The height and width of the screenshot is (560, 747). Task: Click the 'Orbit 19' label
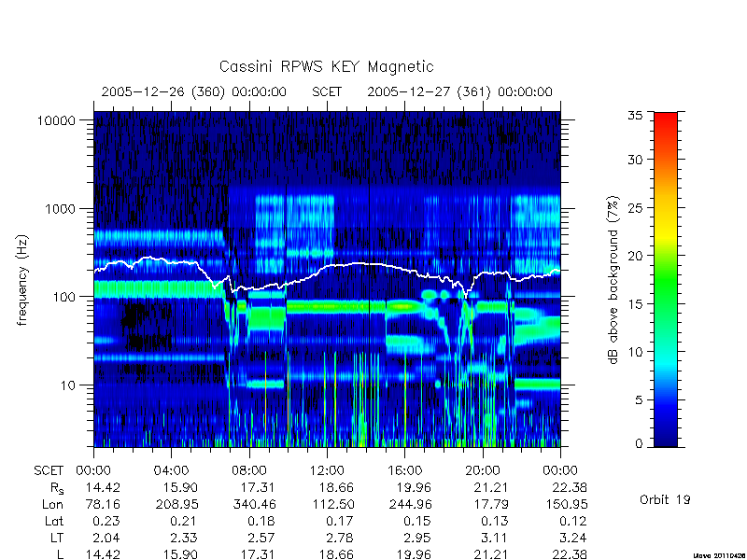coord(665,499)
